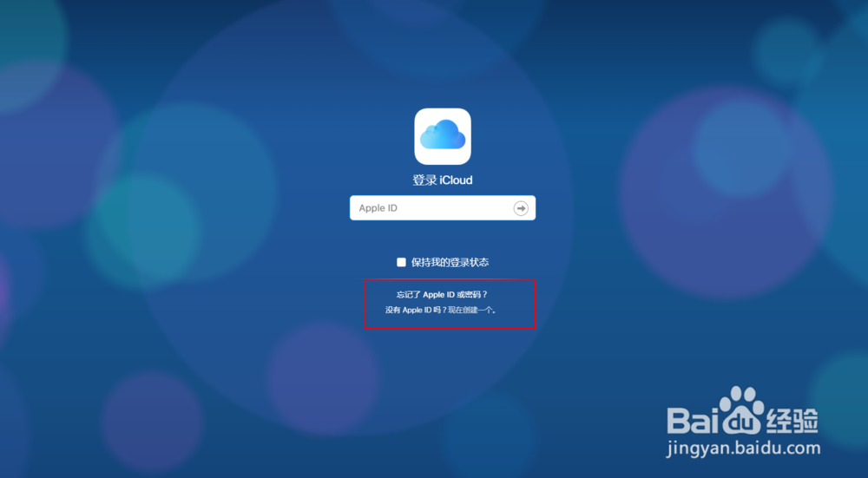This screenshot has width=868, height=478.
Task: Check the 保持我的登录状态 checkbox
Action: coord(401,262)
